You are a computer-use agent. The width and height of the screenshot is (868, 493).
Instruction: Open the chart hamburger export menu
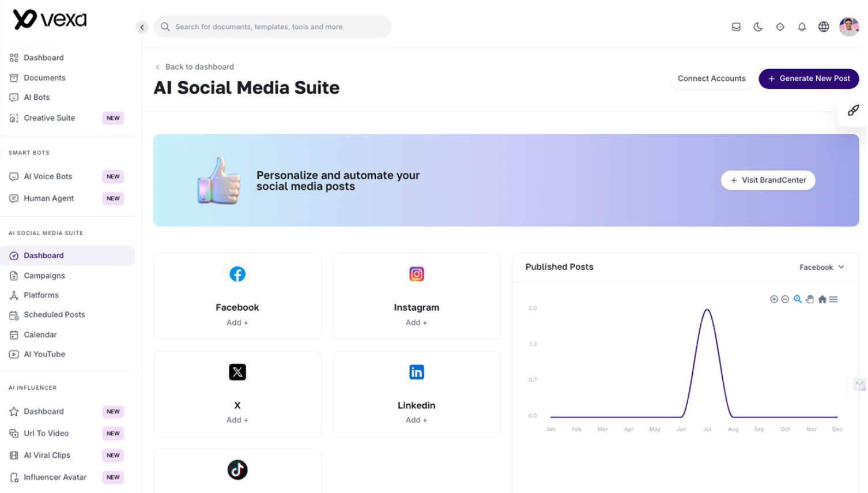833,299
